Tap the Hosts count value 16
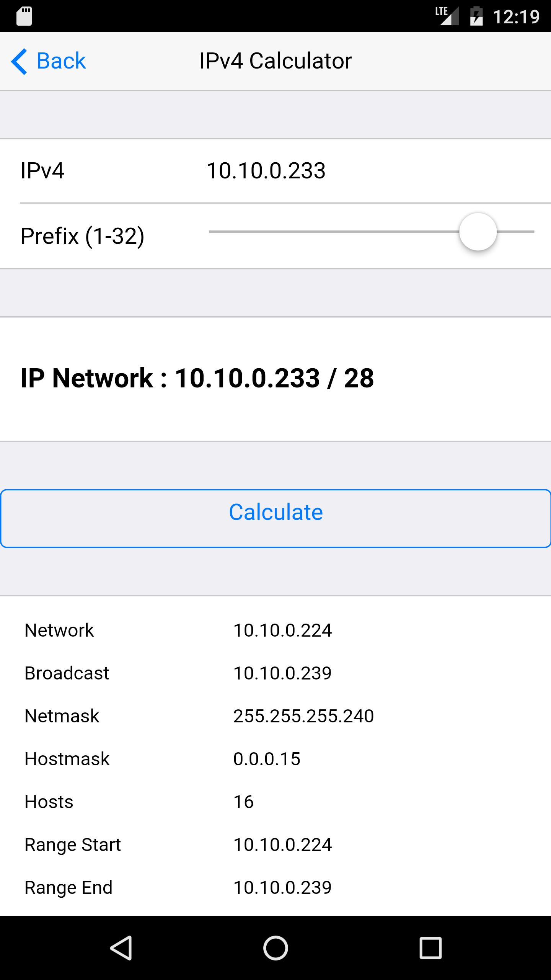This screenshot has height=980, width=551. pos(243,802)
